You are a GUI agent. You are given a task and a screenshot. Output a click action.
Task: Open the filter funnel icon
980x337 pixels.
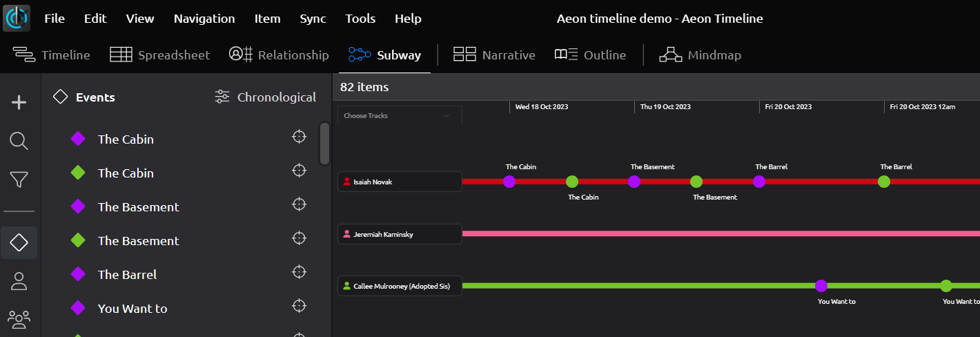coord(19,180)
